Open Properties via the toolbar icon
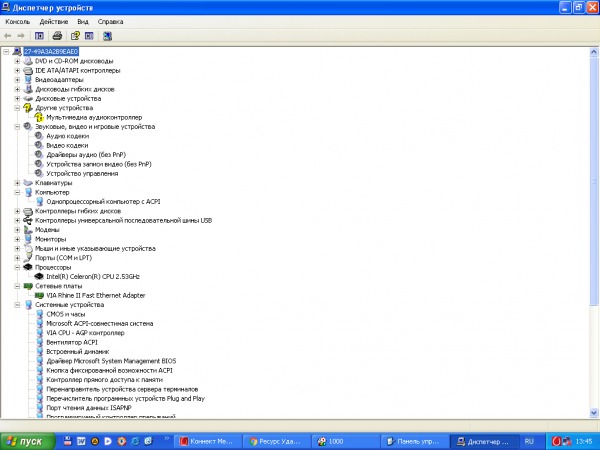 pyautogui.click(x=75, y=36)
